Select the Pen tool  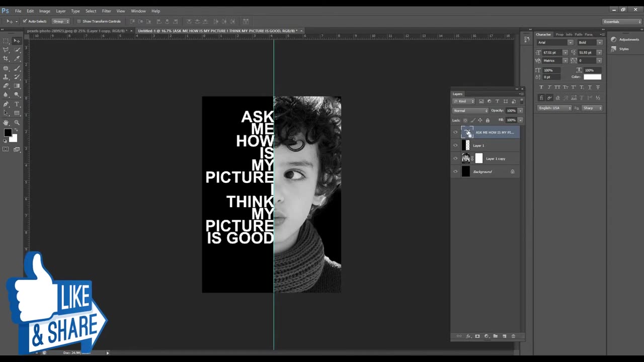tap(6, 104)
